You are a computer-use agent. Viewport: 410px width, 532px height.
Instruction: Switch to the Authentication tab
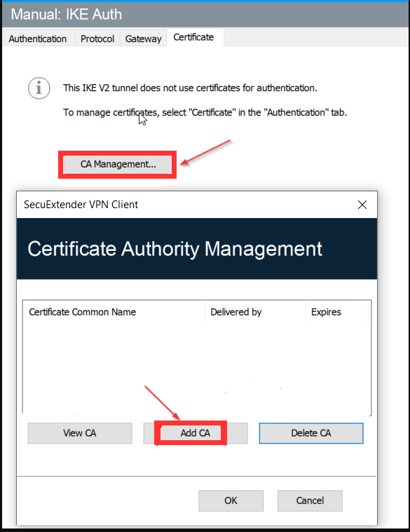[38, 39]
